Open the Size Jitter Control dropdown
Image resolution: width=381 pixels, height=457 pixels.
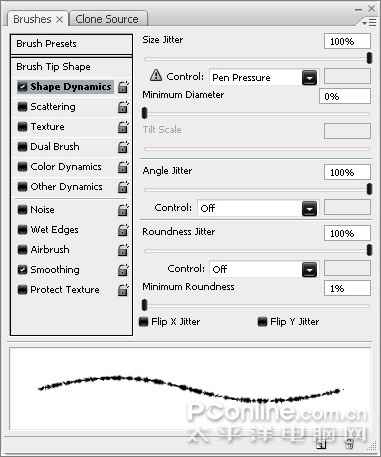point(309,78)
